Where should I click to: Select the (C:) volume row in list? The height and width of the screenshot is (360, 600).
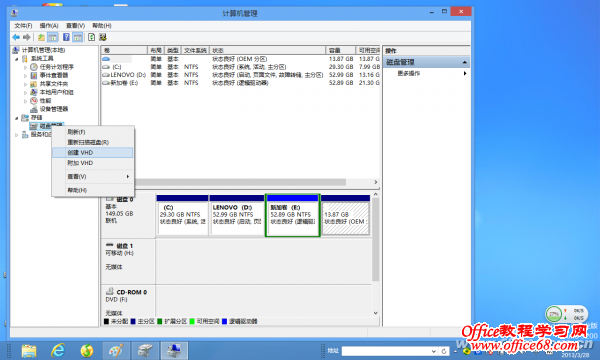(241, 67)
